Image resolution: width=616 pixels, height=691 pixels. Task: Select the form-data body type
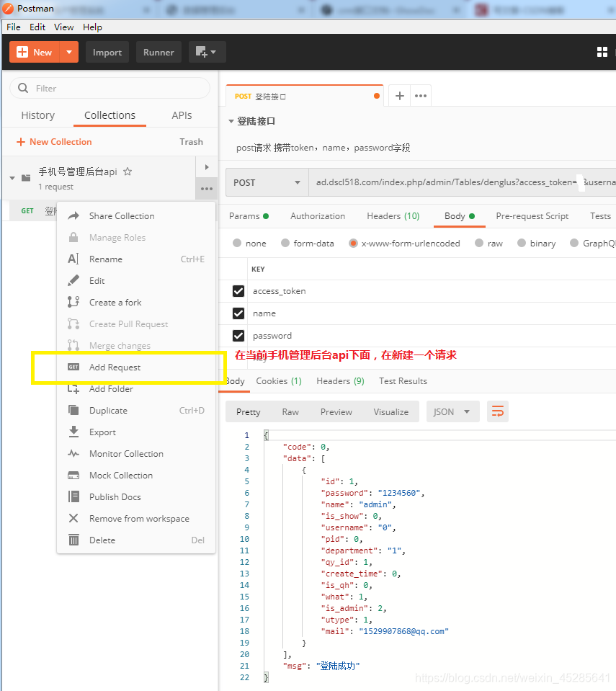pos(285,244)
